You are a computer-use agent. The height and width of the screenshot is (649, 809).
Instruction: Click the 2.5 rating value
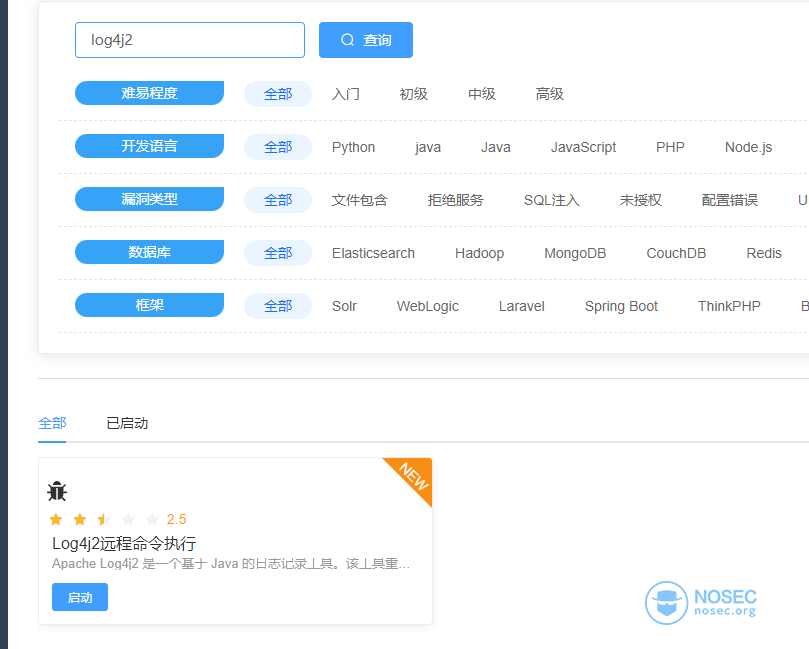[x=176, y=520]
